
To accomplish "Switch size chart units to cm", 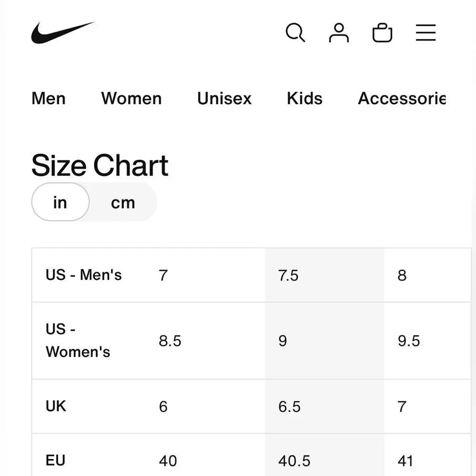I will coord(123,203).
